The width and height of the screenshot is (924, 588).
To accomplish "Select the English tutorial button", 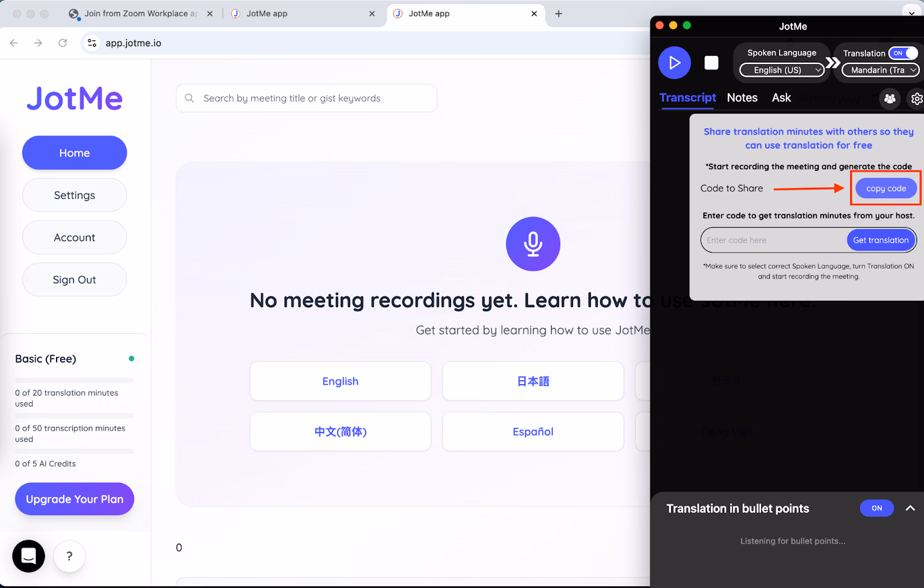I will (341, 381).
